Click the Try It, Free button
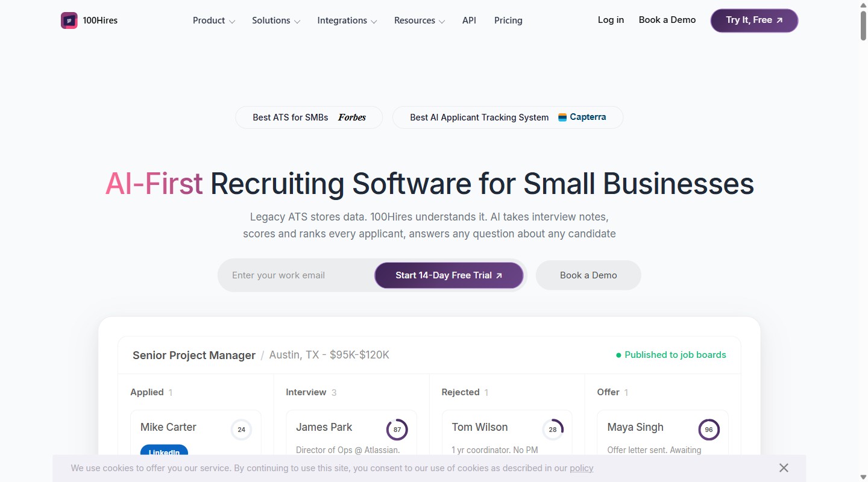This screenshot has width=868, height=482. click(x=754, y=20)
